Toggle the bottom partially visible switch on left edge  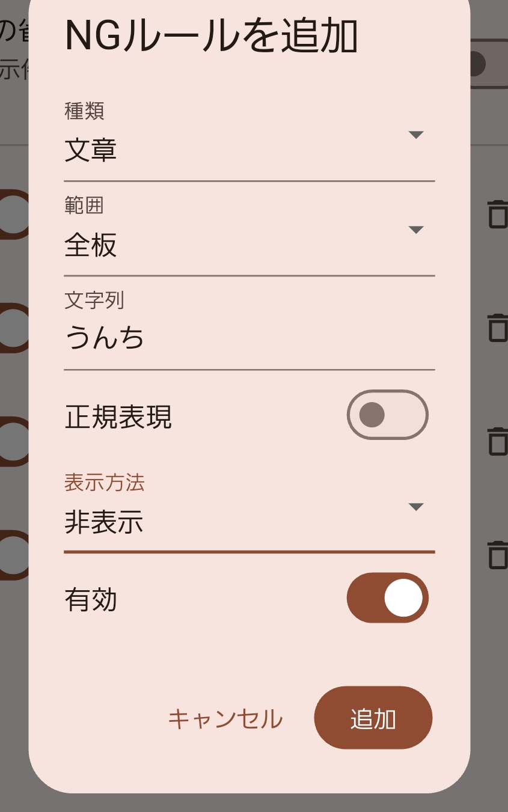coord(14,554)
